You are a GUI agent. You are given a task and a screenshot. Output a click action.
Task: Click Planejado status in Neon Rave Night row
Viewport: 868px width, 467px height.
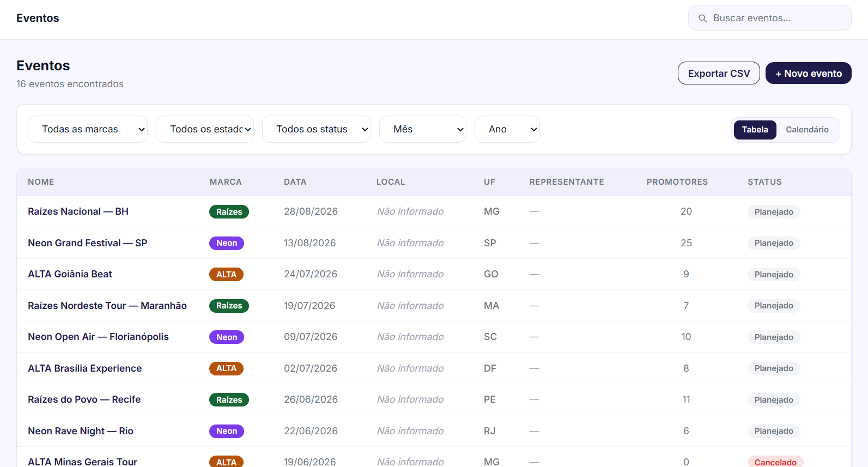click(x=774, y=431)
